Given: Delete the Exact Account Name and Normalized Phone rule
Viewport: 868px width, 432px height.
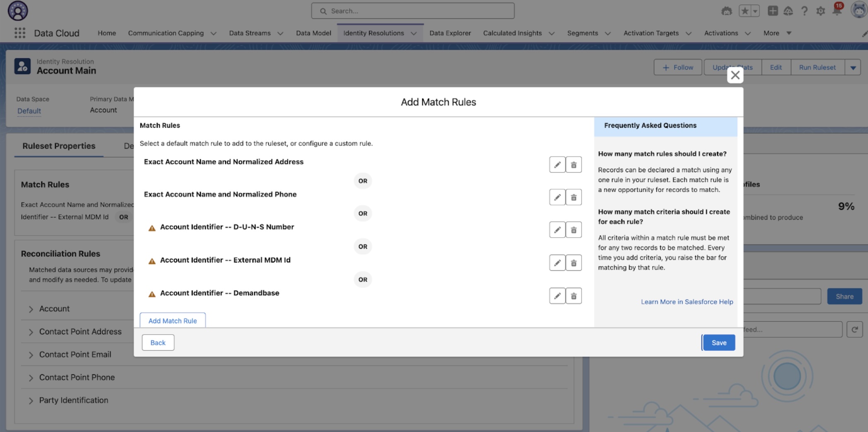Looking at the screenshot, I should pos(574,197).
